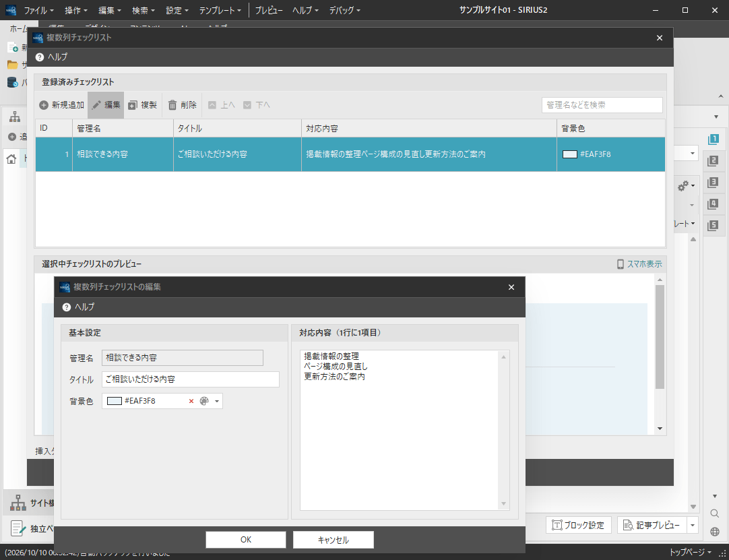The width and height of the screenshot is (729, 560).
Task: Click the ヘルプ icon in edit dialog
Action: click(x=67, y=307)
